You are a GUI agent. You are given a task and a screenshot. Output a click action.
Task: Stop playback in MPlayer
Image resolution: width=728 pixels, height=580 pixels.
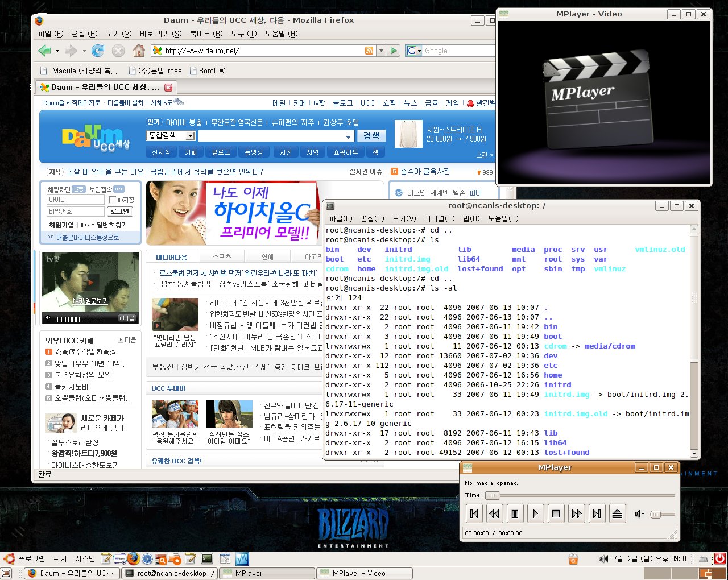pyautogui.click(x=556, y=514)
